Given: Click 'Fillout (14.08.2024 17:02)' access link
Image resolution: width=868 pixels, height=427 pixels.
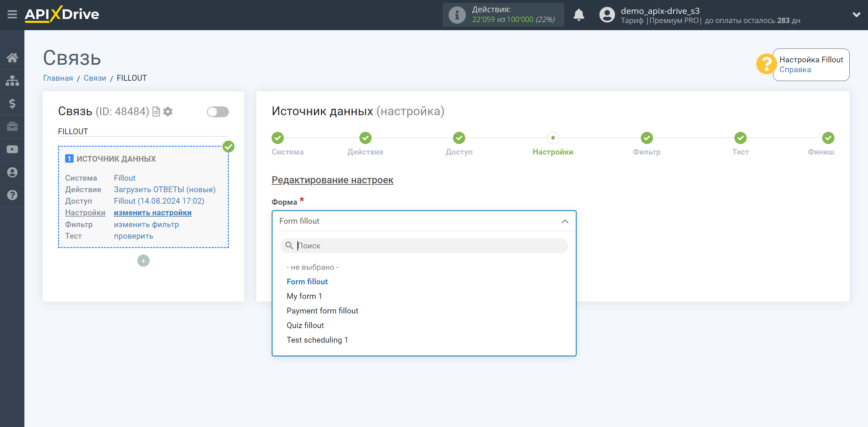Looking at the screenshot, I should [159, 201].
